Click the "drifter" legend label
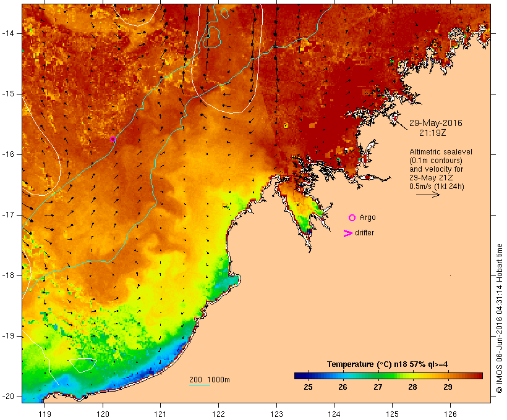The height and width of the screenshot is (420, 507). pyautogui.click(x=364, y=233)
